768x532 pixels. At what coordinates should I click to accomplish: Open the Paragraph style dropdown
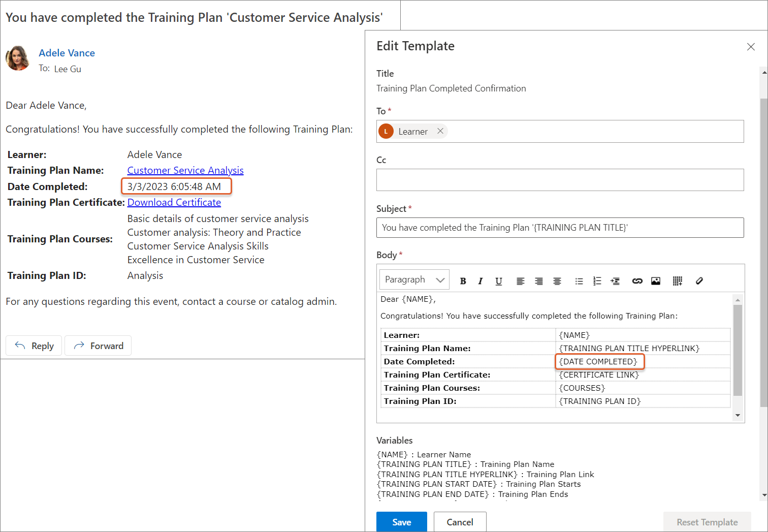(414, 280)
